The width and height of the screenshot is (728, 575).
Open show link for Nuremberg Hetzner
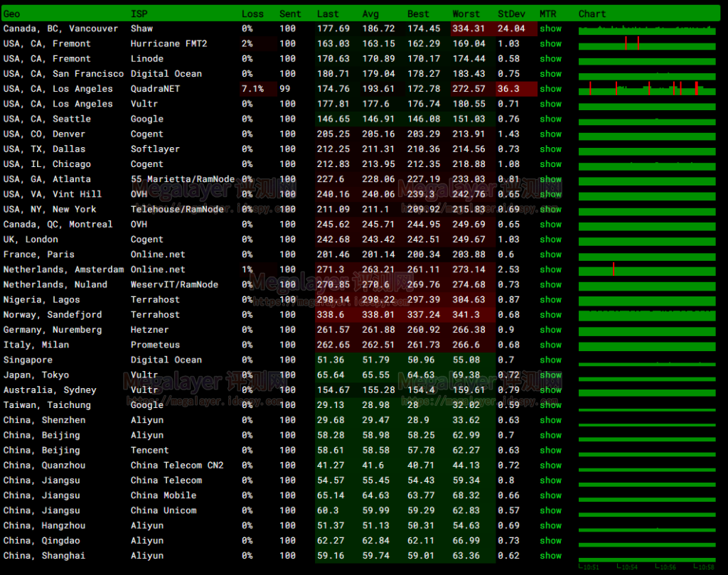pyautogui.click(x=551, y=330)
